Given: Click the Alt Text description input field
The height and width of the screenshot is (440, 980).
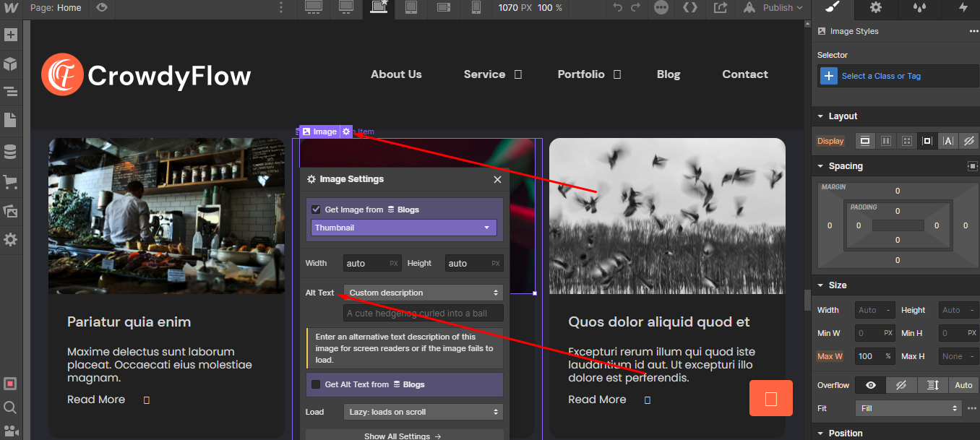Looking at the screenshot, I should (x=424, y=314).
